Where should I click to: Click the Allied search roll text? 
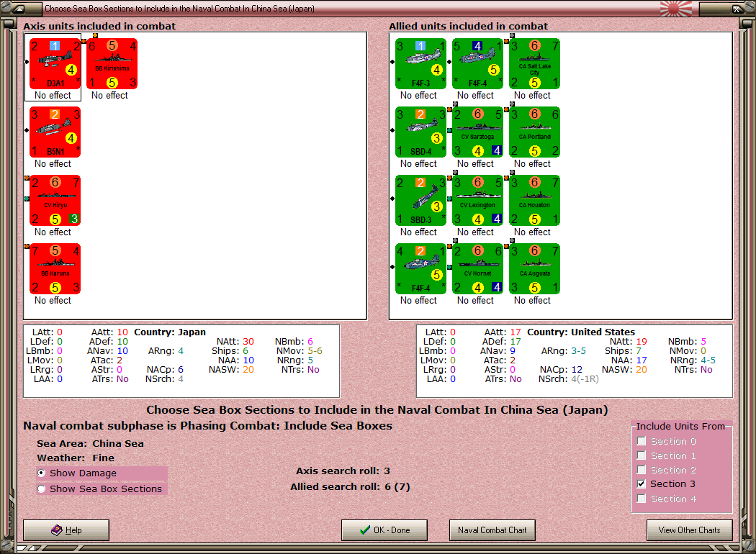click(x=350, y=486)
